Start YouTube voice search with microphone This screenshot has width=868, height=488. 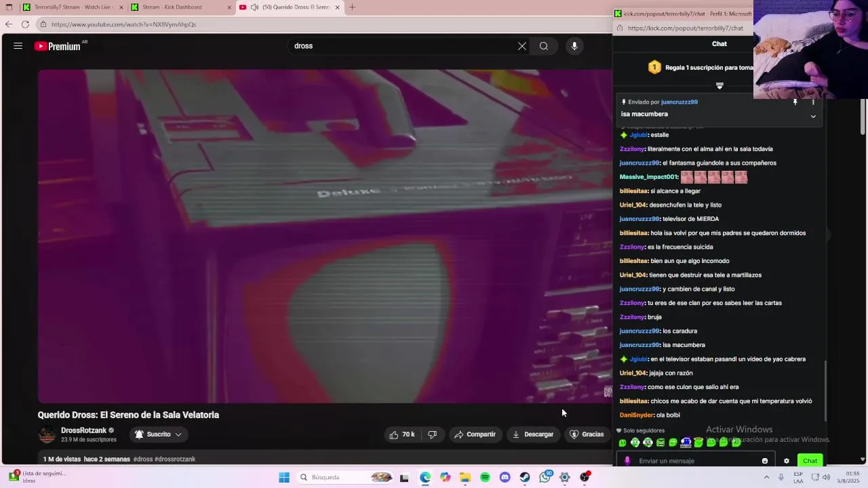[x=574, y=46]
